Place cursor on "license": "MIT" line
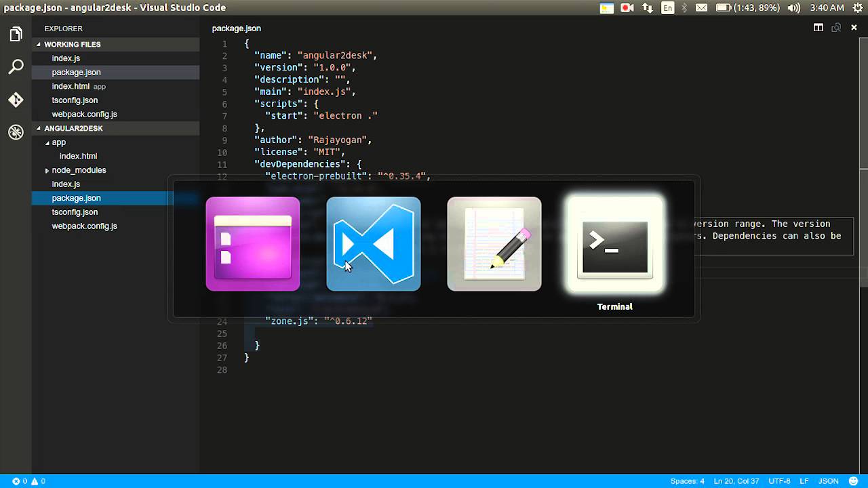Viewport: 868px width, 488px height. pos(299,152)
